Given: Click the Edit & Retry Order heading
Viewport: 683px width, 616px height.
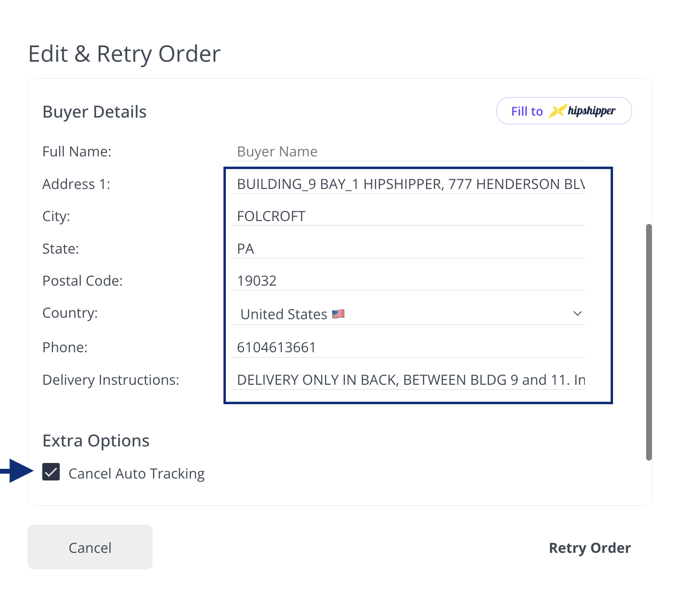Looking at the screenshot, I should 124,54.
